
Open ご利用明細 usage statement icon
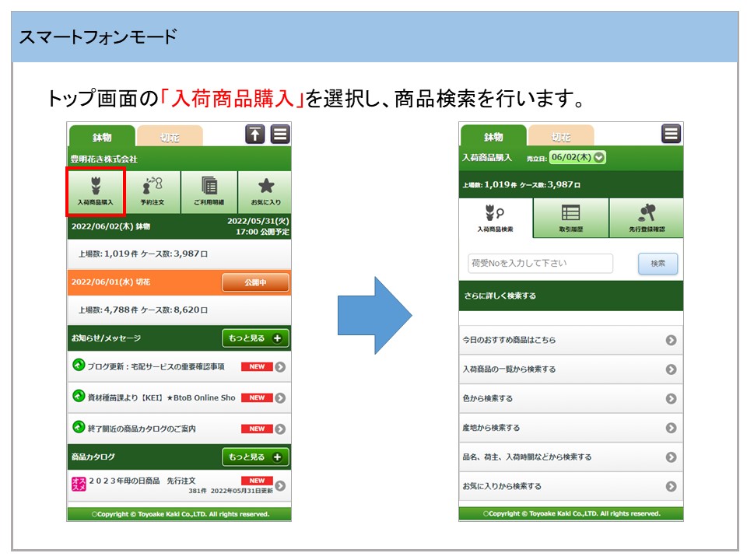pyautogui.click(x=209, y=187)
